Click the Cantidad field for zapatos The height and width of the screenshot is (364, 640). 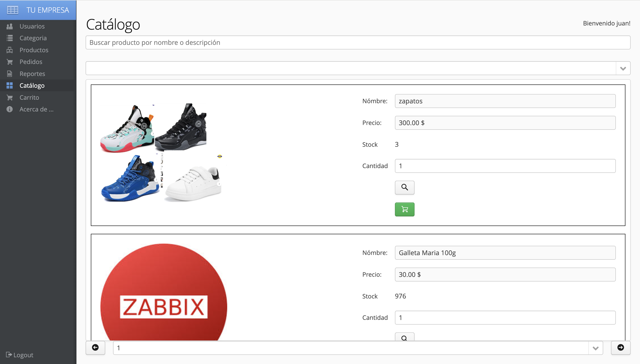pyautogui.click(x=505, y=166)
